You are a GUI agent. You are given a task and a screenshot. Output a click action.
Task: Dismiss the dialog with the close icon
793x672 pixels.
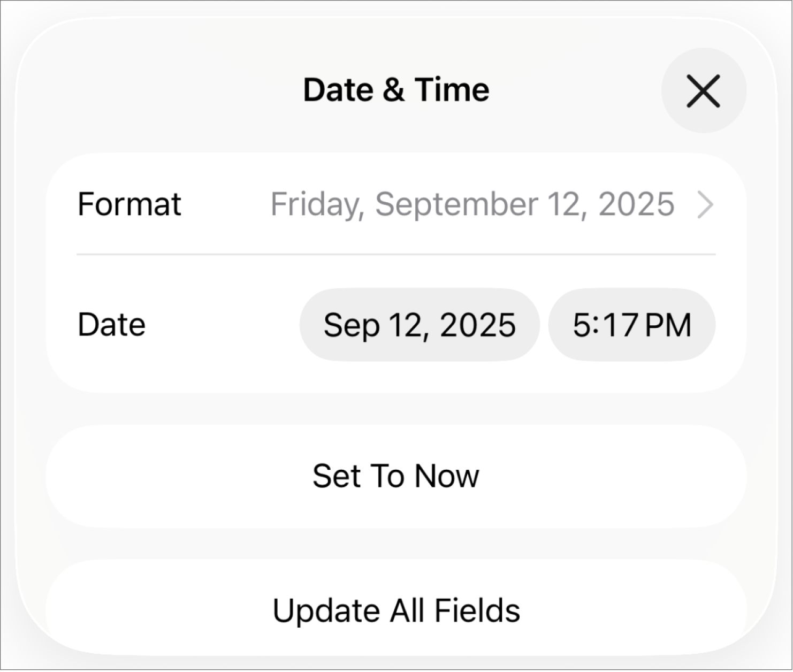tap(703, 90)
